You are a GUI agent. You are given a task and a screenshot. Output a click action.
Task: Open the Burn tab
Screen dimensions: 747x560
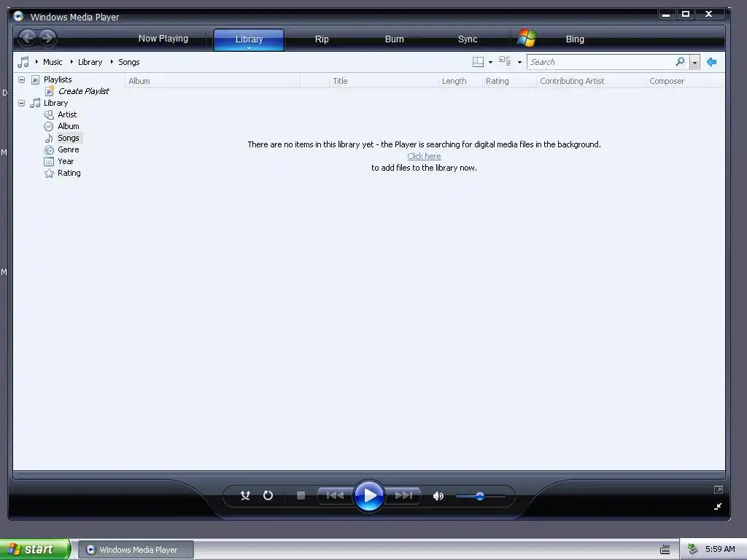pyautogui.click(x=395, y=39)
